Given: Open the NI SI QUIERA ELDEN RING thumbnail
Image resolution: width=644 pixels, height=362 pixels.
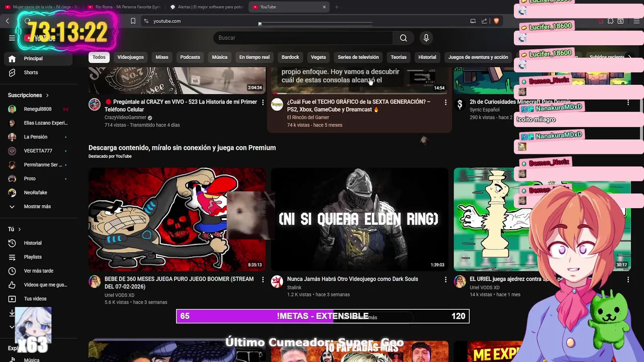Looking at the screenshot, I should [359, 219].
